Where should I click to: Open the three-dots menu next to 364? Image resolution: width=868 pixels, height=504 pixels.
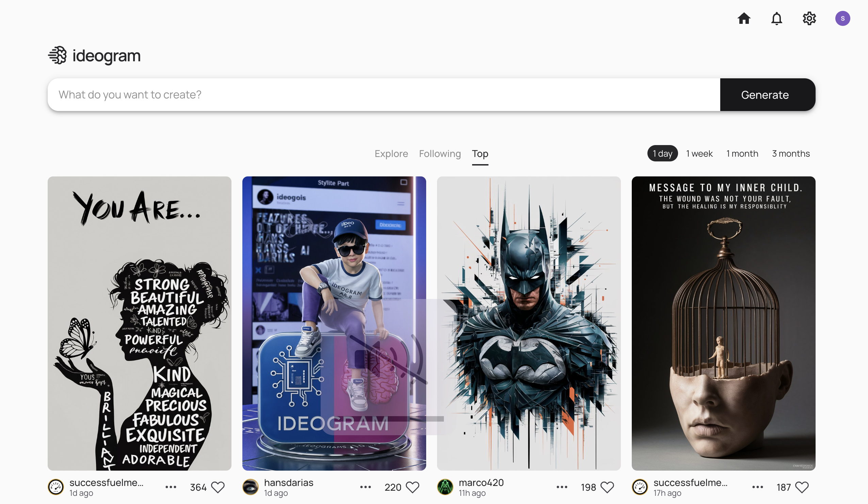point(171,487)
